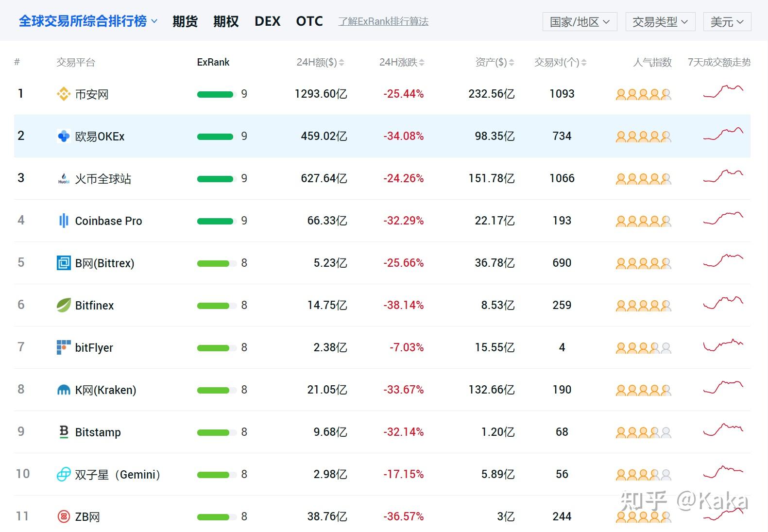Screen dimensions: 768x532
Task: Open Coinbase Pro exchange link
Action: tap(108, 221)
